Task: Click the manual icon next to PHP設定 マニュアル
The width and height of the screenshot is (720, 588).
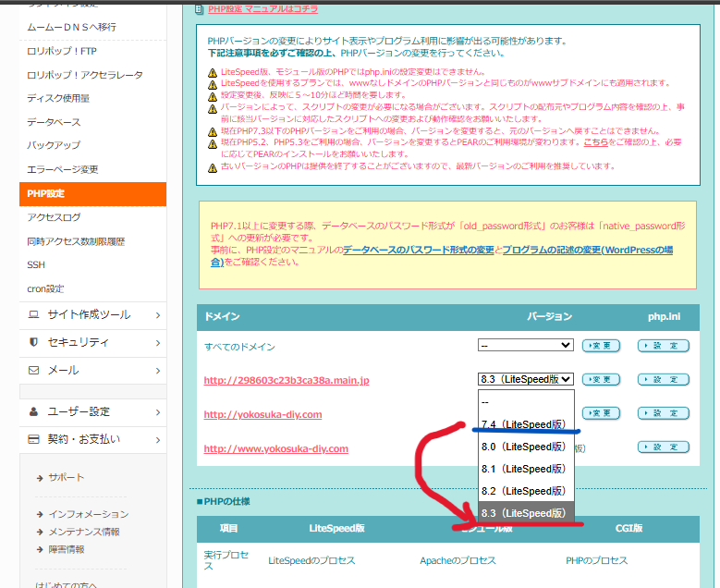Action: [x=200, y=9]
